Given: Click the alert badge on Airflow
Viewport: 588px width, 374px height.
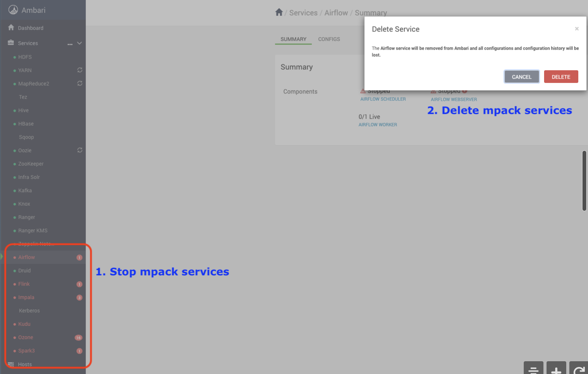Looking at the screenshot, I should [79, 257].
